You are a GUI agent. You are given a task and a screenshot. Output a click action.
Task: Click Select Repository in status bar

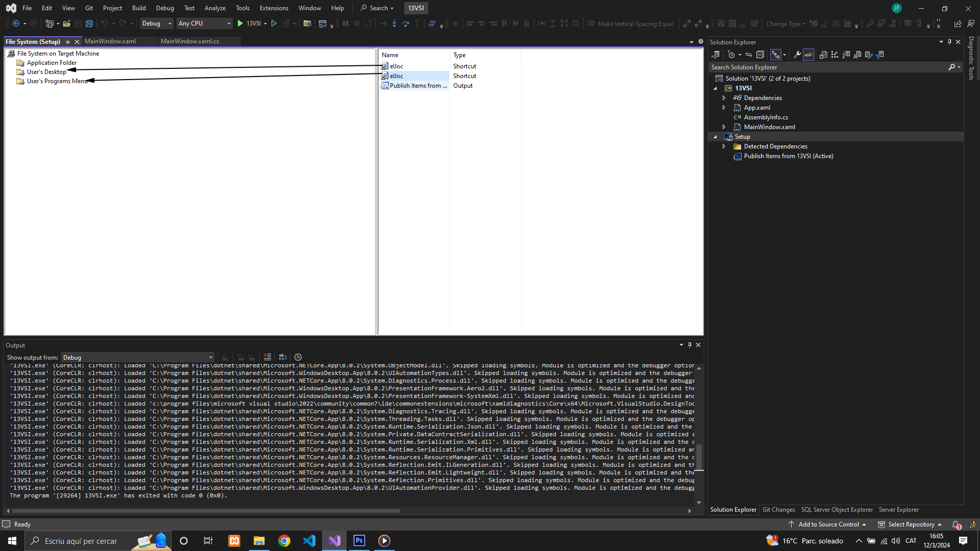(x=911, y=524)
